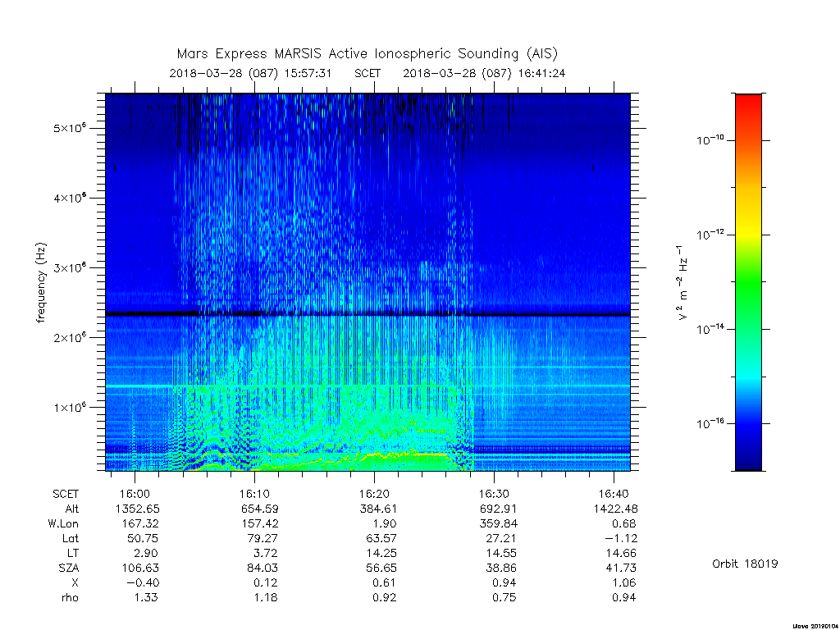The height and width of the screenshot is (630, 840).
Task: Click the black horizontal band near 2.3 MHz
Action: [x=367, y=314]
